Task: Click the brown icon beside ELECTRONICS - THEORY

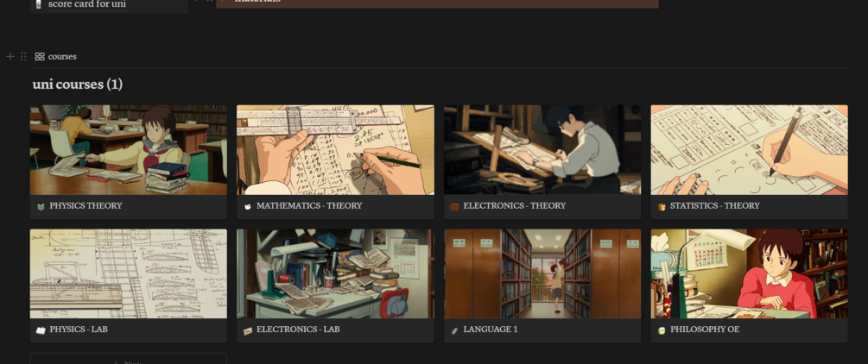Action: [x=454, y=206]
